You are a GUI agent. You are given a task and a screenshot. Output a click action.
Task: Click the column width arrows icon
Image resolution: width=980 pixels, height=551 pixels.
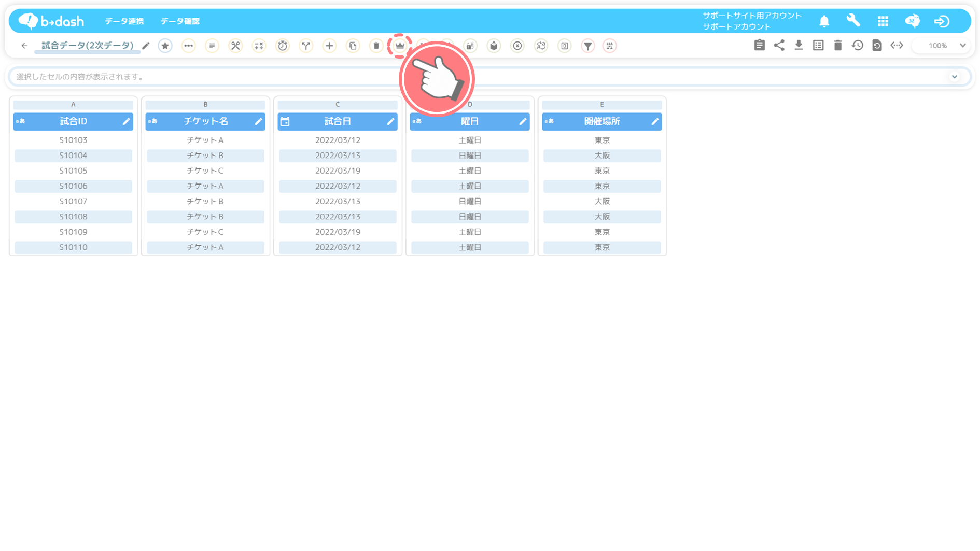897,45
